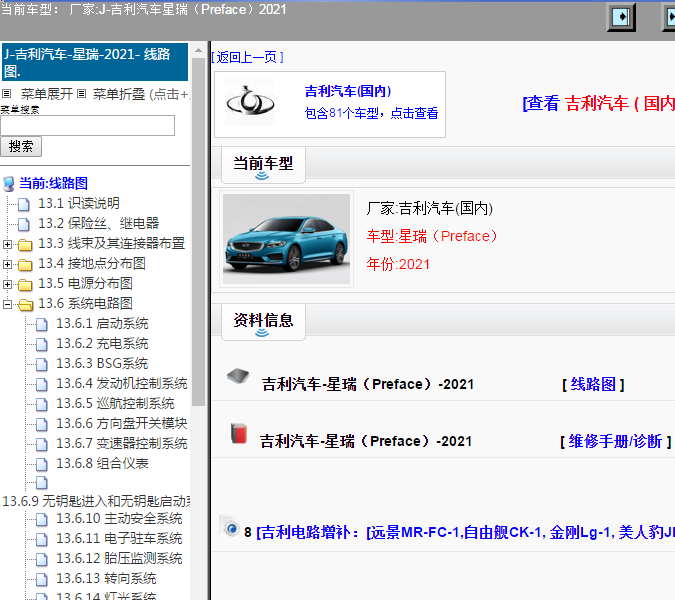
Task: Open 吉利汽车(国内) brand link
Action: coord(348,91)
